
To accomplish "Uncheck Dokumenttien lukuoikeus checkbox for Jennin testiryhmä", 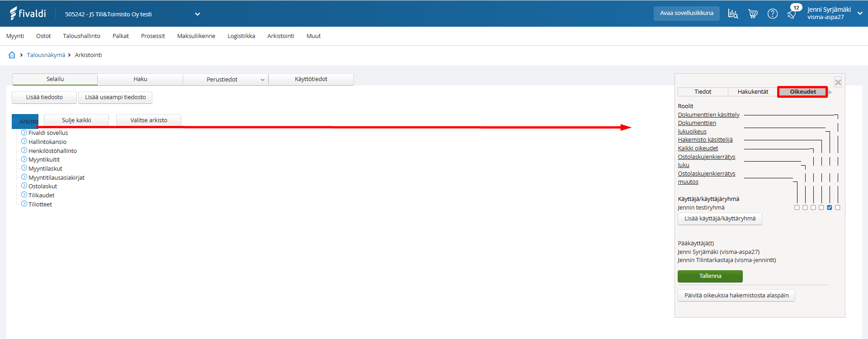I will point(830,208).
